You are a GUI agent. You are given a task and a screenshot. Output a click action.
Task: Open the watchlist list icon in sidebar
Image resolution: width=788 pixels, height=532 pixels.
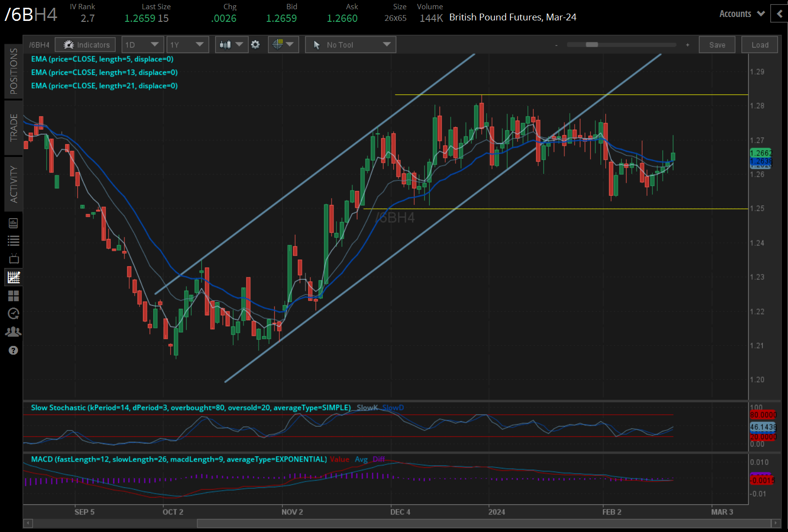[13, 240]
